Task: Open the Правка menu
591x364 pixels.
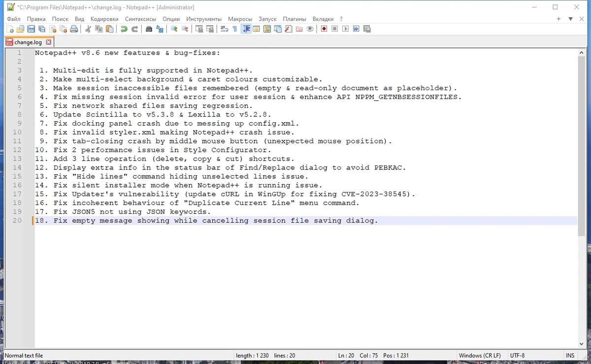Action: click(x=36, y=19)
